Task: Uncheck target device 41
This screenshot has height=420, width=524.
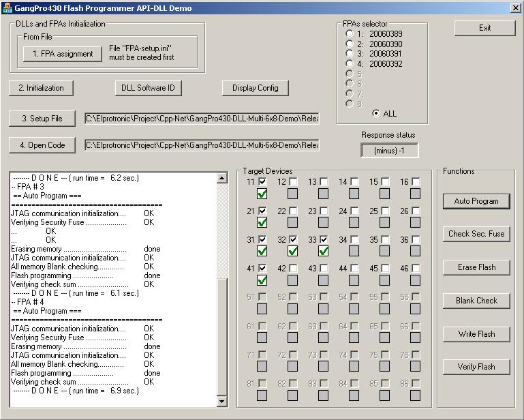Action: pyautogui.click(x=262, y=268)
